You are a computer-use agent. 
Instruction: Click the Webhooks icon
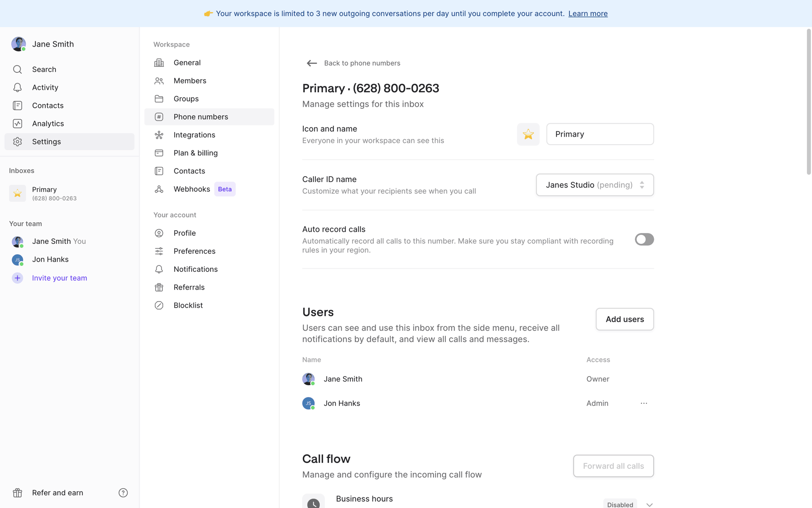click(x=159, y=189)
